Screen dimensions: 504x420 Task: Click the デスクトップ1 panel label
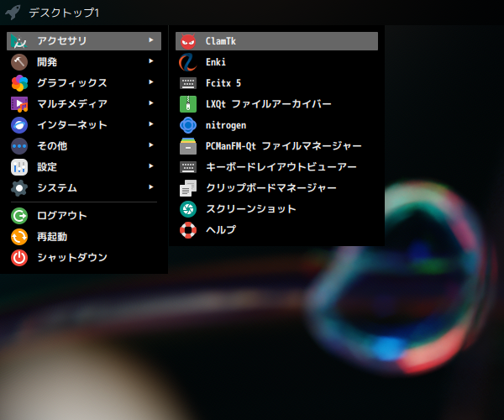[x=64, y=13]
